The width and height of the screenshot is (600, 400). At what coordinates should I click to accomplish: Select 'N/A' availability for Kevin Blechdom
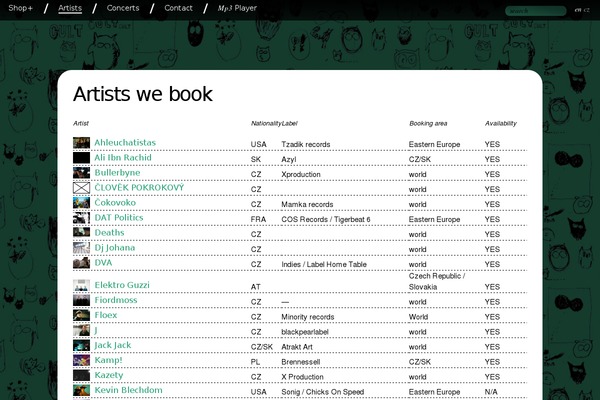[491, 392]
